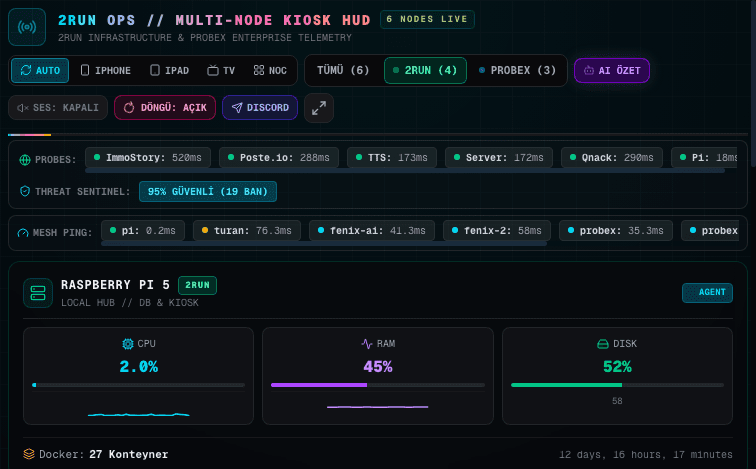
Task: Select the probex 35.3ms mesh chip
Action: point(616,230)
